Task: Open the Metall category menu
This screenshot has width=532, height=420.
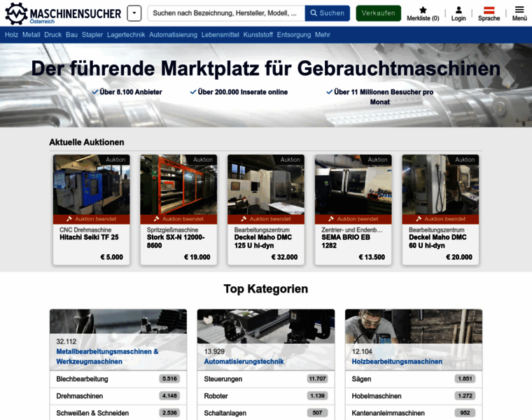Action: [x=31, y=34]
